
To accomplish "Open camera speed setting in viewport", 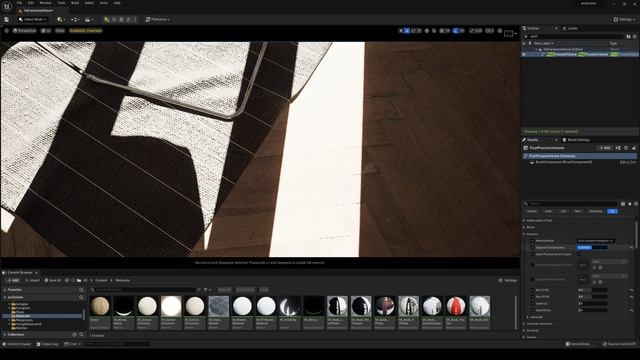I will [489, 31].
